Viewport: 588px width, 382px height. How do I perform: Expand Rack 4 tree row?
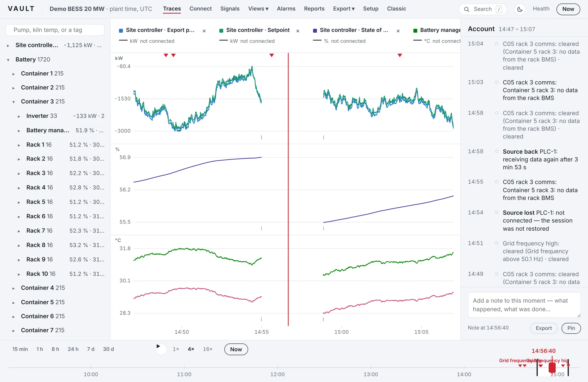click(19, 188)
